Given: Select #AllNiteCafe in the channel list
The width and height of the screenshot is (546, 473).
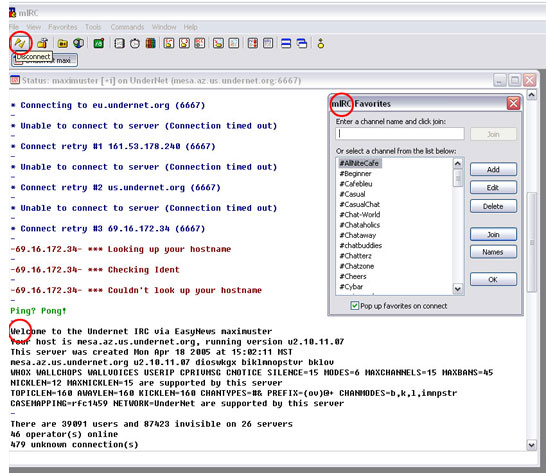Looking at the screenshot, I should pyautogui.click(x=359, y=163).
